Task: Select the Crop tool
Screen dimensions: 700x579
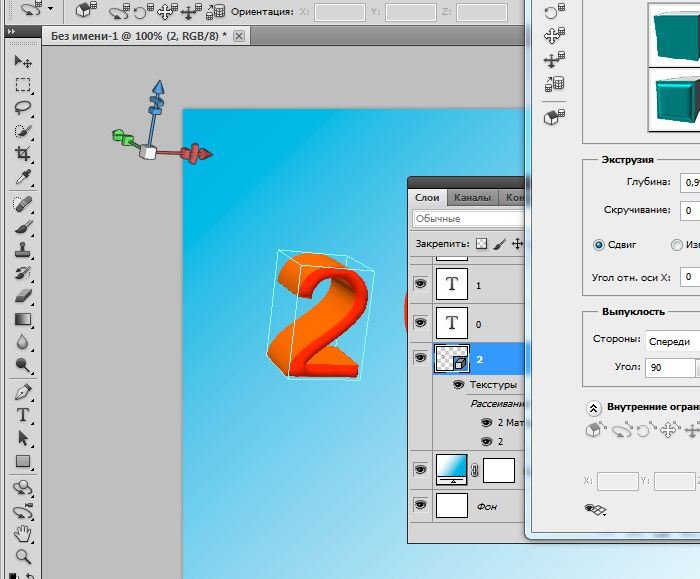Action: pos(22,154)
